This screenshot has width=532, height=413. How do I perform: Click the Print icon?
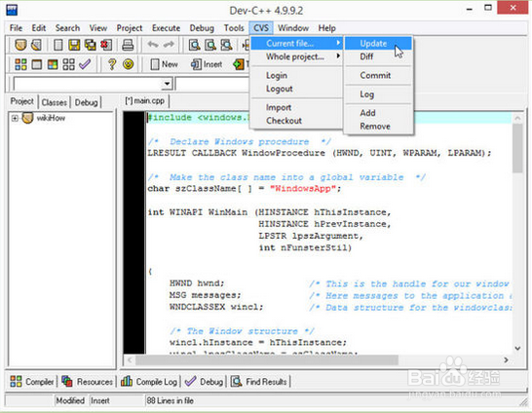[x=128, y=45]
